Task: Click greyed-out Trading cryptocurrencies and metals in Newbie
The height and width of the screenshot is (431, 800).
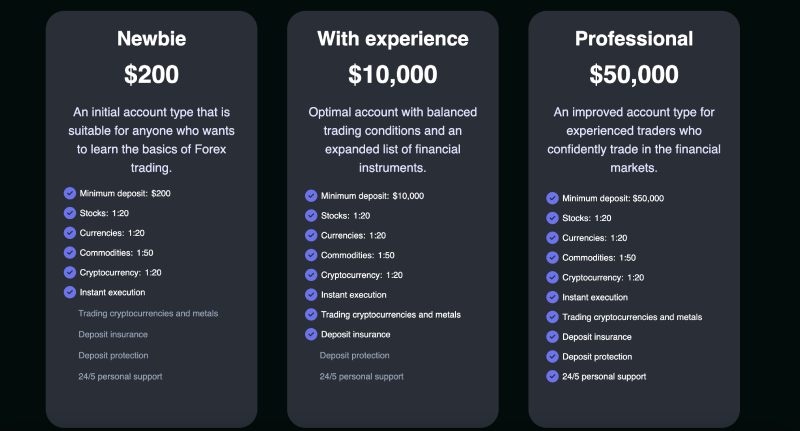Action: point(148,313)
